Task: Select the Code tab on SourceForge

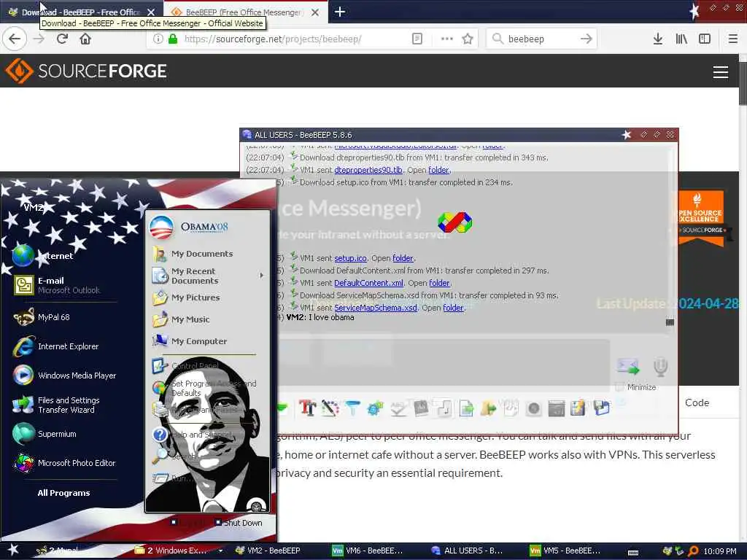Action: click(697, 402)
